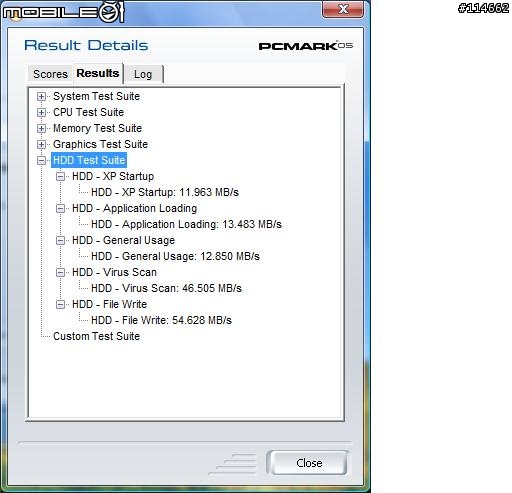Select the 'HDD - General Usage' parent row

click(123, 240)
